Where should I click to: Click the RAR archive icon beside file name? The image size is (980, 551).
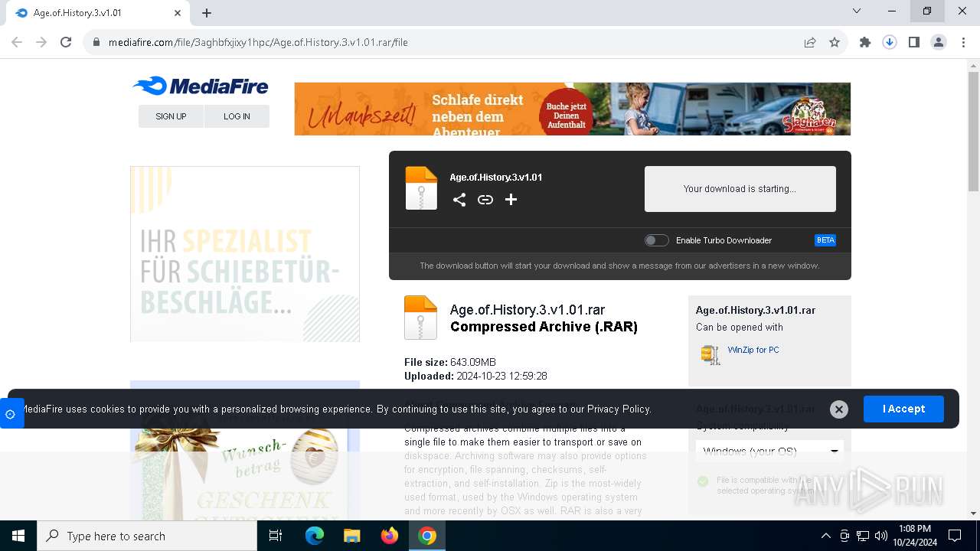click(420, 318)
